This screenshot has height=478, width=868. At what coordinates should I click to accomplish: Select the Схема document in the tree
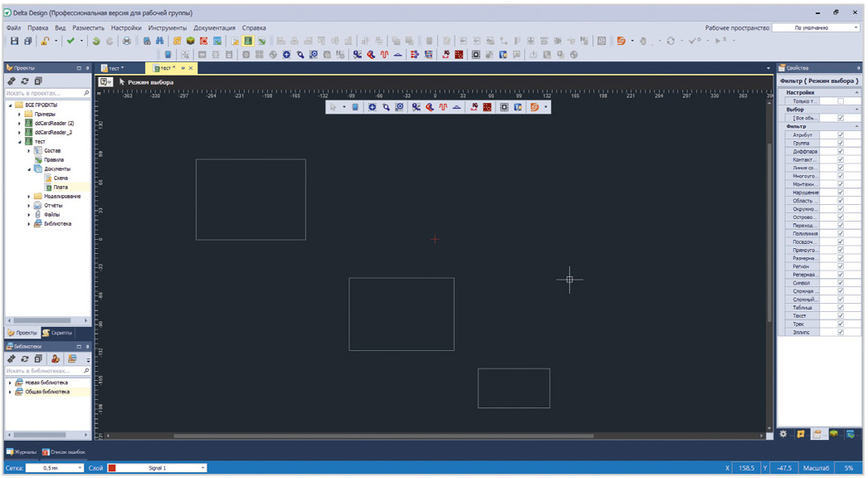(x=61, y=178)
